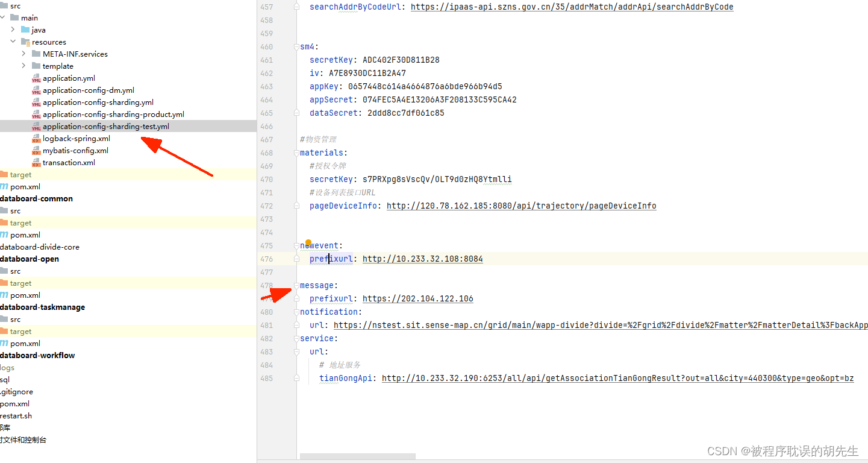Select the databoard-workflow module
The image size is (868, 463).
37,355
